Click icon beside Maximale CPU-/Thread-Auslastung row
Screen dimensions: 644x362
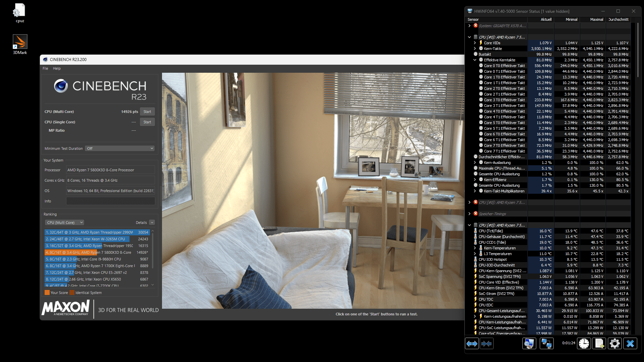(476, 168)
